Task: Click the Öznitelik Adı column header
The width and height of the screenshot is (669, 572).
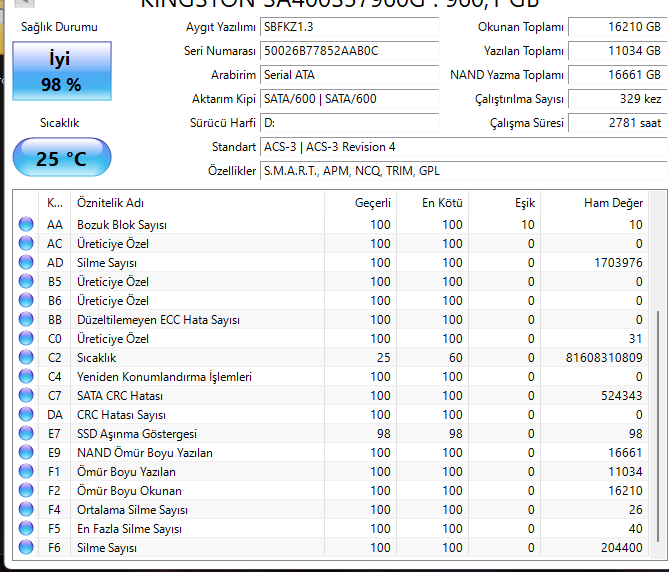Action: (x=198, y=203)
